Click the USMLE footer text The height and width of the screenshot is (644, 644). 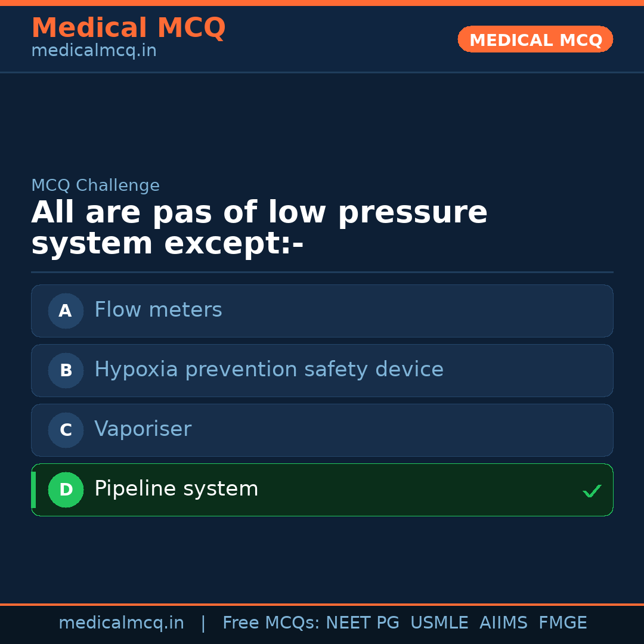click(439, 623)
